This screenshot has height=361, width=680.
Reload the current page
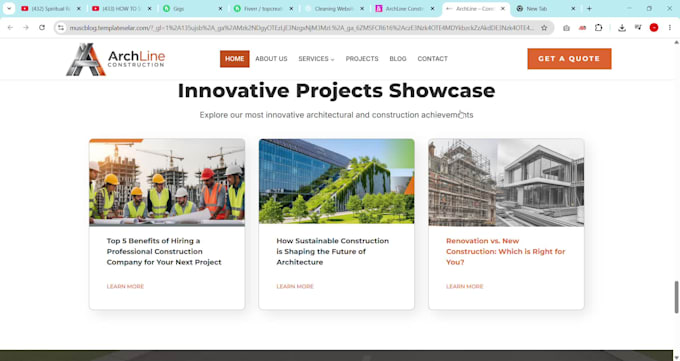click(x=42, y=28)
